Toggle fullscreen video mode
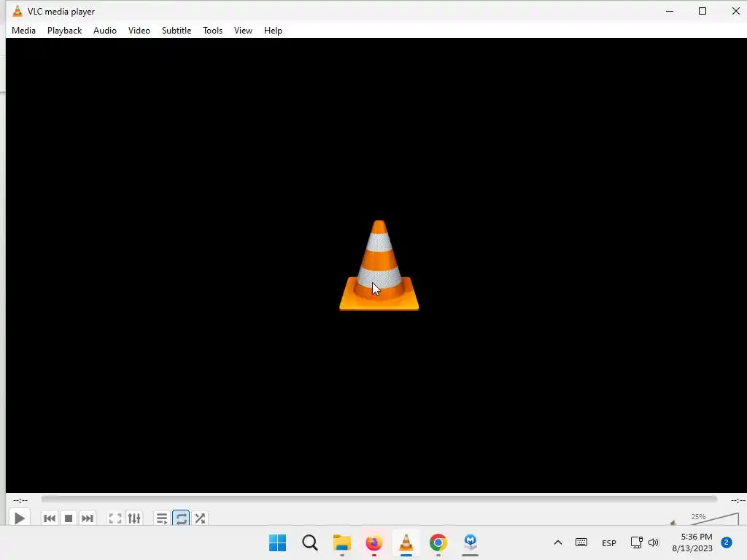 (115, 518)
